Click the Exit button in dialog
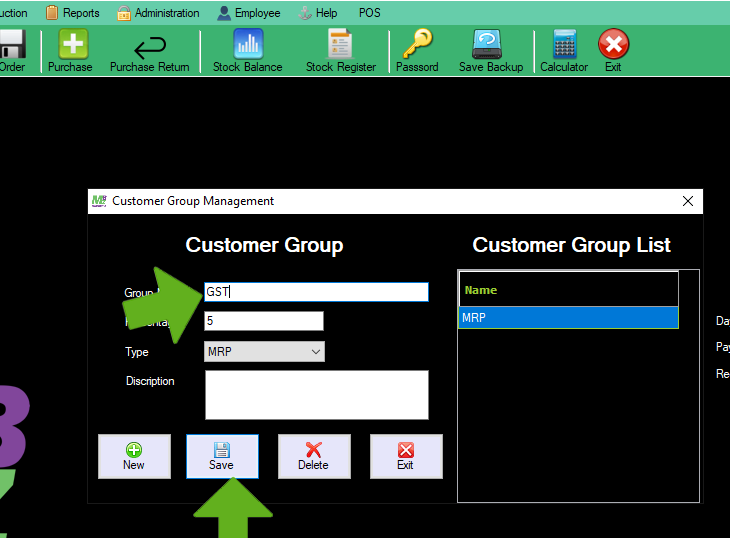 coord(405,457)
